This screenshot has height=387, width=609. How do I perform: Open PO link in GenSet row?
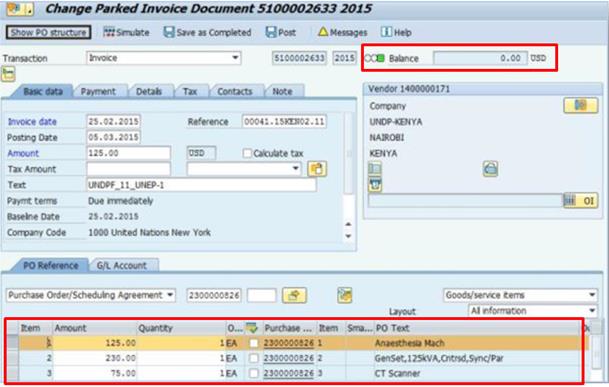(x=289, y=358)
